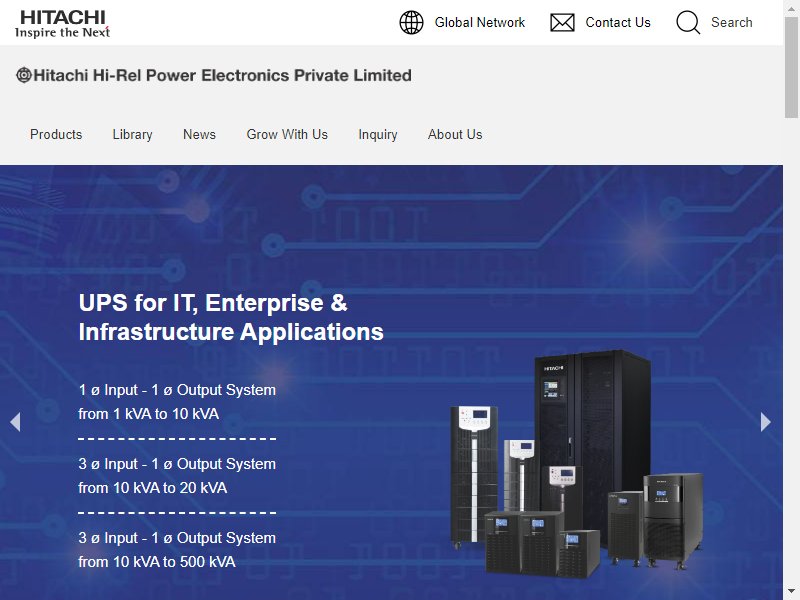800x600 pixels.
Task: Go to previous slide with left arrow
Action: pos(15,422)
